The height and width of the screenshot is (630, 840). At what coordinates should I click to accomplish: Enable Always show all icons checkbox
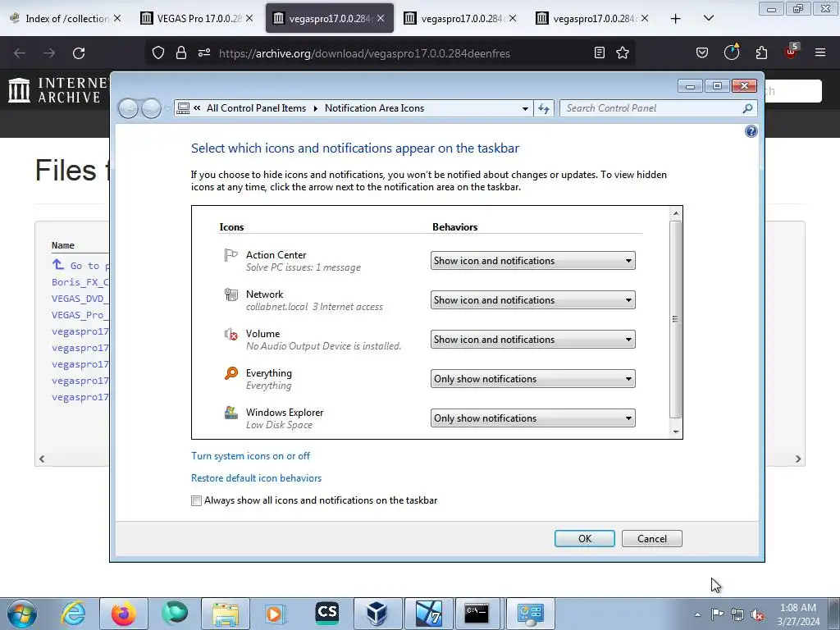[x=197, y=501]
